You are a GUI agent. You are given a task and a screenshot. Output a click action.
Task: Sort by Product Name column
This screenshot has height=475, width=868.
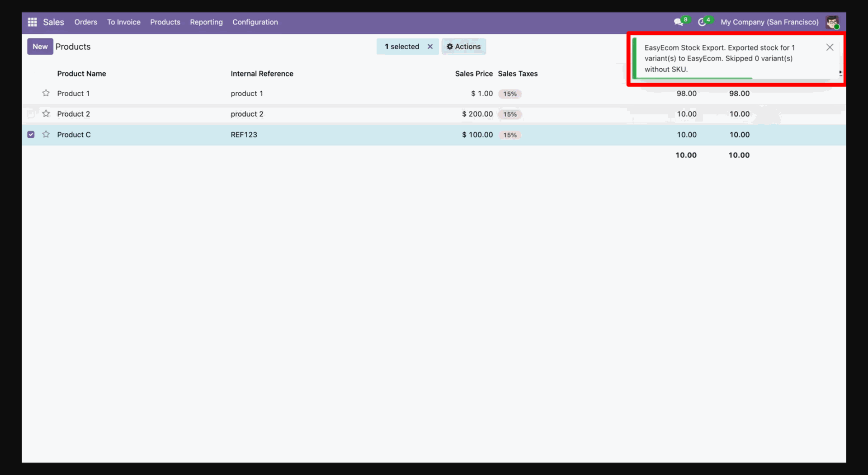pyautogui.click(x=81, y=74)
